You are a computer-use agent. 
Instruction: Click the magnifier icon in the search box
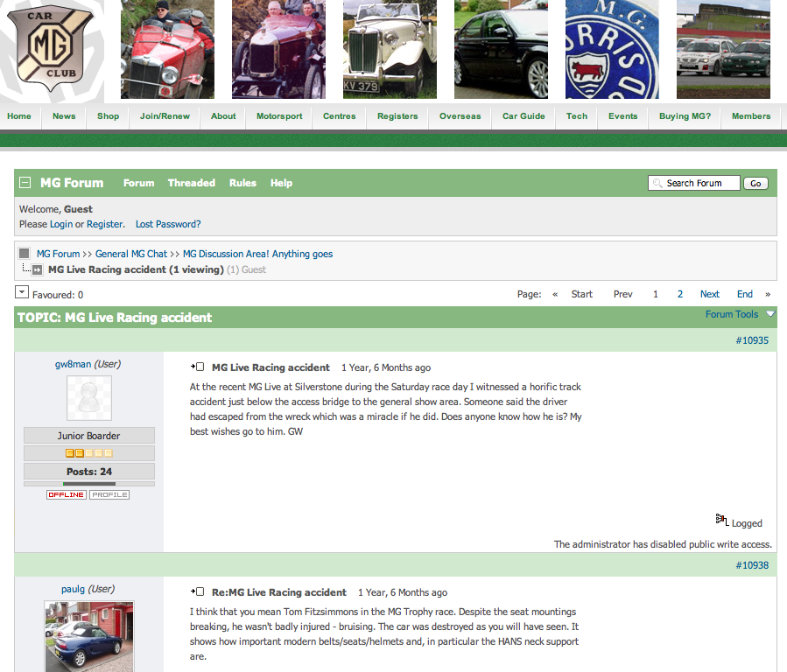(657, 183)
